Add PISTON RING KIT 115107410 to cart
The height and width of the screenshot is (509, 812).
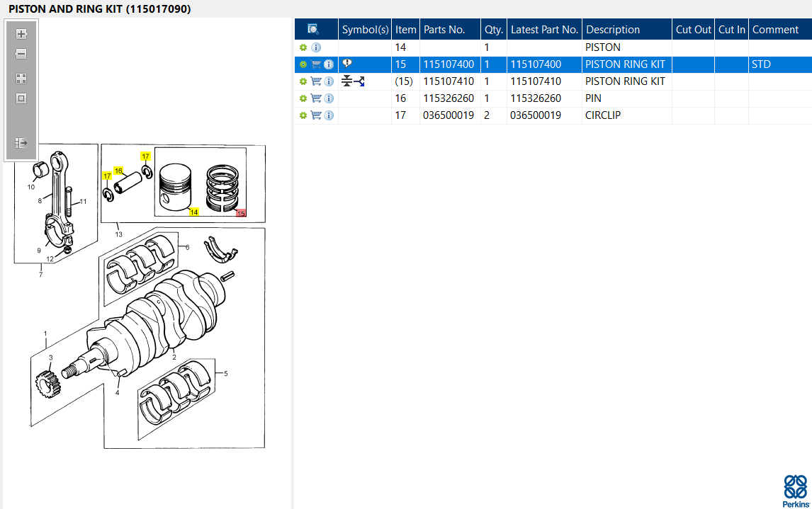click(x=316, y=81)
